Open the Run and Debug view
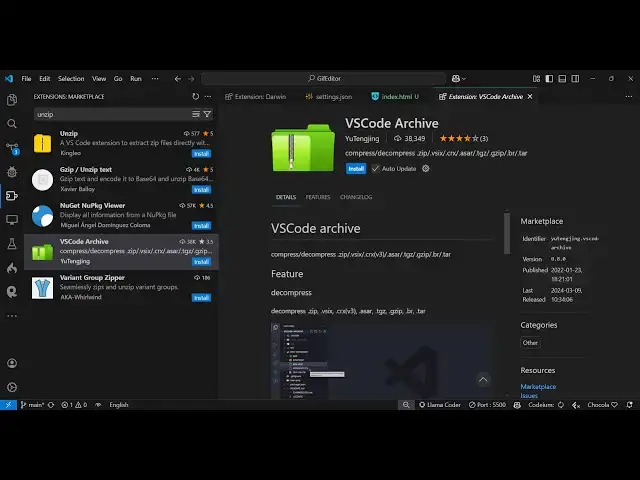 (x=12, y=172)
